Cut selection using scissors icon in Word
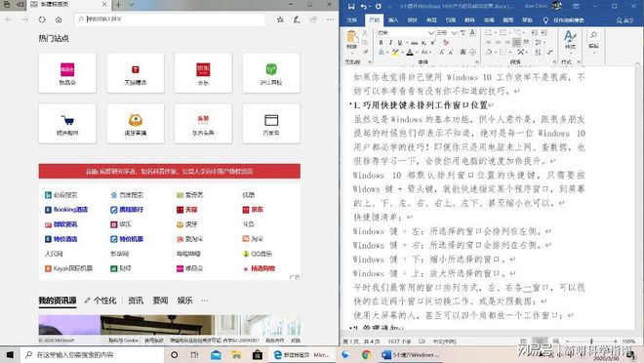The image size is (644, 363). coord(365,32)
